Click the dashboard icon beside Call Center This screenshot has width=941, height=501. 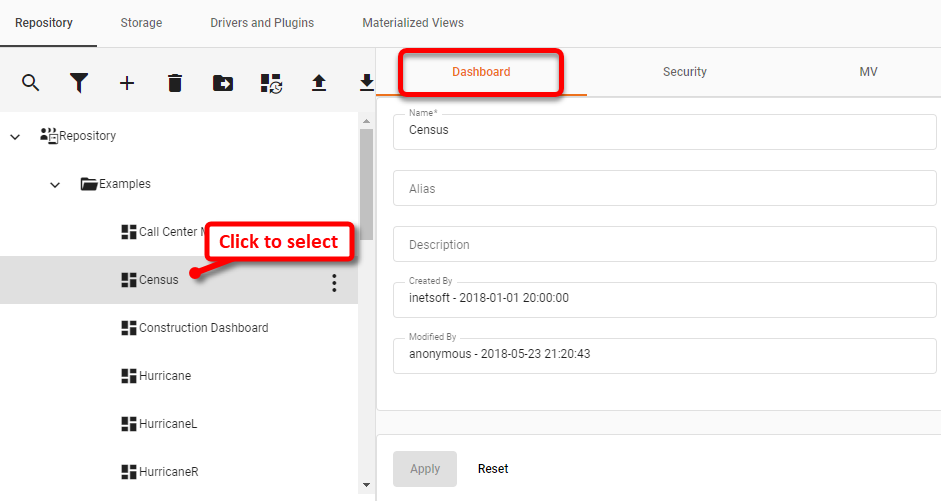point(128,232)
